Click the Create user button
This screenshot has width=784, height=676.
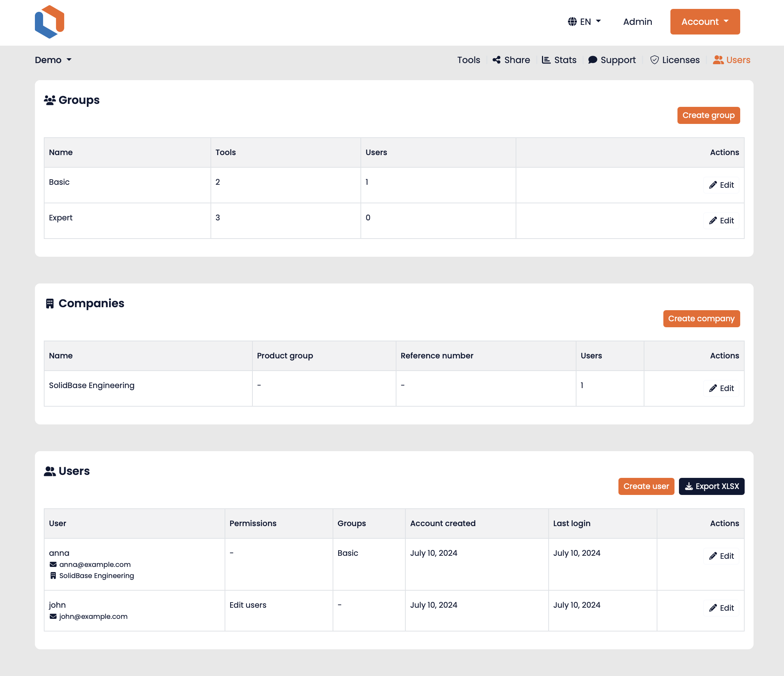646,486
